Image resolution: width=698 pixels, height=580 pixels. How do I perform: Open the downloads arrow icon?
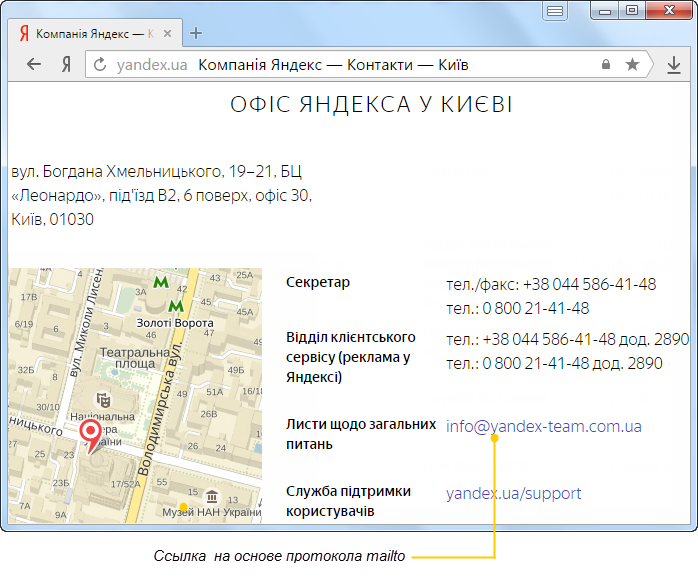pyautogui.click(x=674, y=65)
